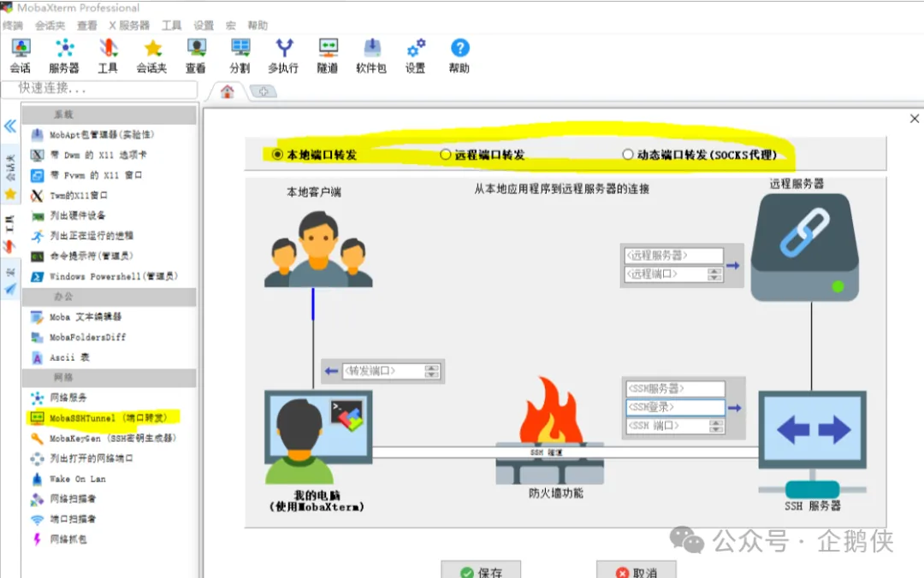The image size is (924, 578).
Task: Open the Ascii 表 tool
Action: coord(60,357)
